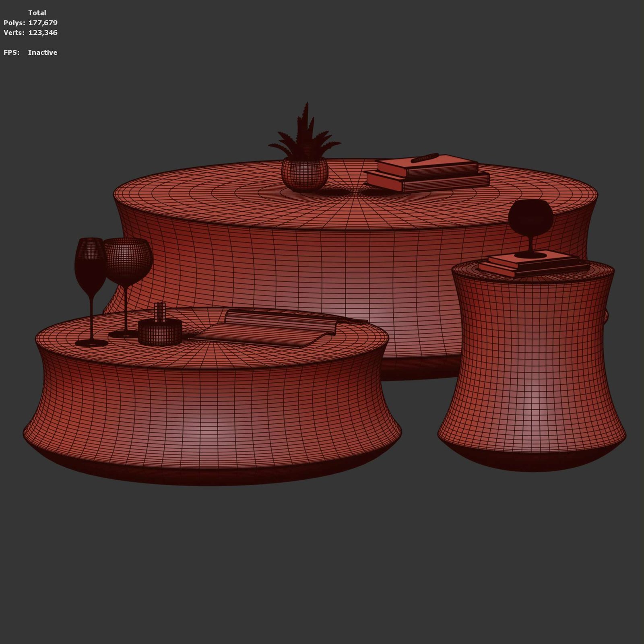Viewport: 644px width, 644px height.
Task: Select the wide round wine glass
Action: pyautogui.click(x=128, y=287)
